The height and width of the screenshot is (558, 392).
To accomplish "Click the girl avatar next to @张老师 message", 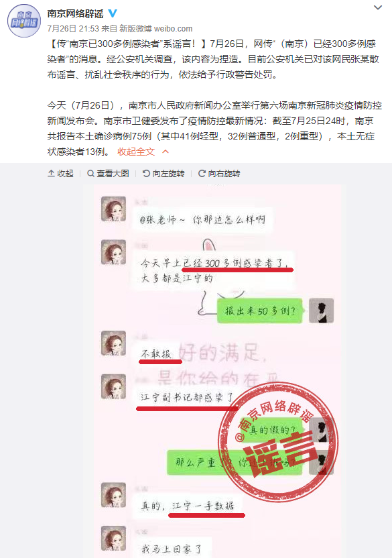I will pyautogui.click(x=113, y=209).
